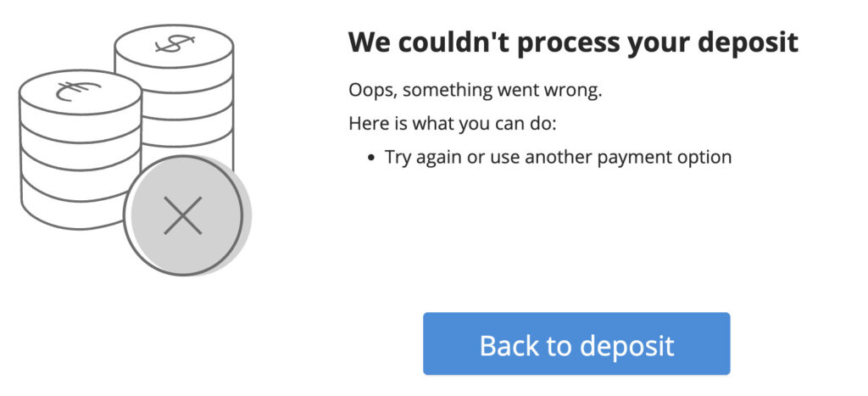Click the Back to deposit button
The height and width of the screenshot is (396, 868).
click(576, 343)
